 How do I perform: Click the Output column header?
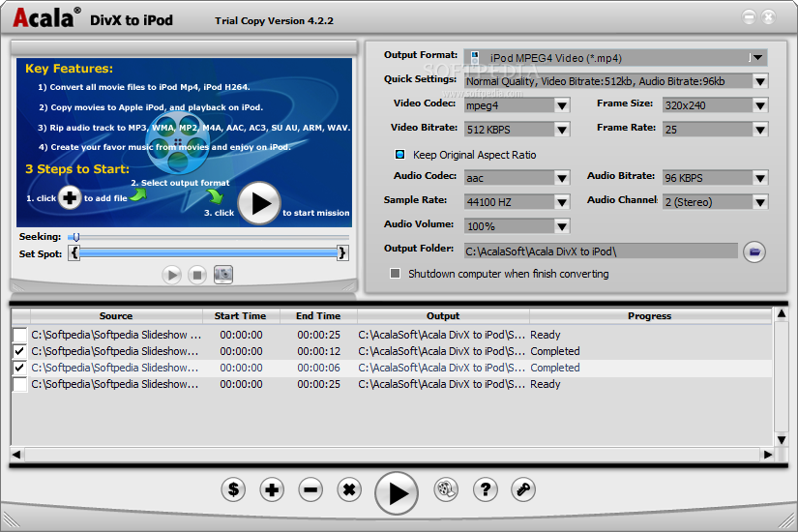point(443,316)
